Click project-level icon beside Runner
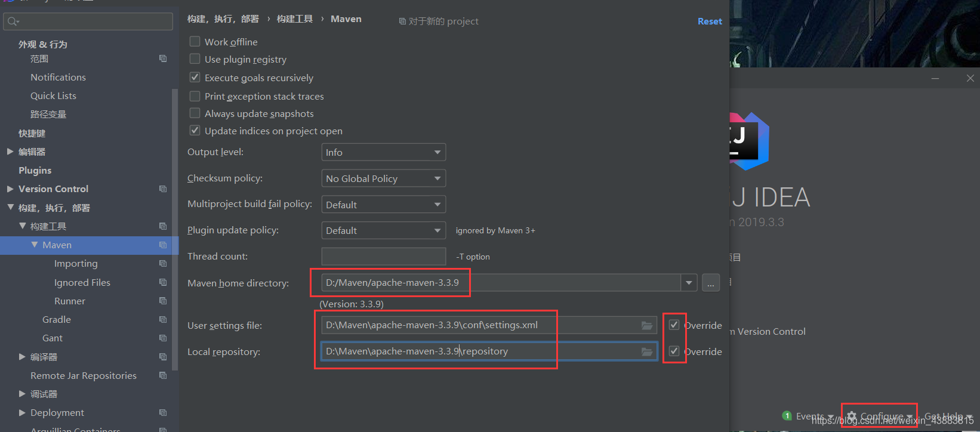980x432 pixels. [163, 301]
